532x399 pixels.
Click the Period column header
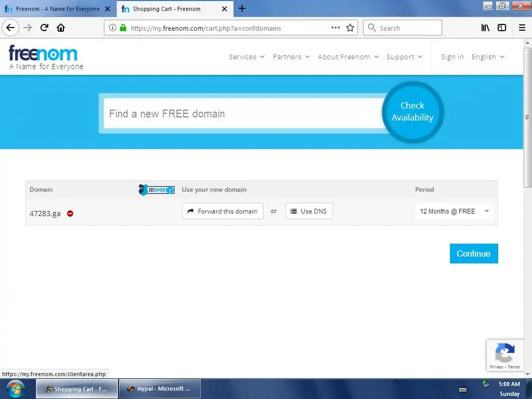coord(424,189)
